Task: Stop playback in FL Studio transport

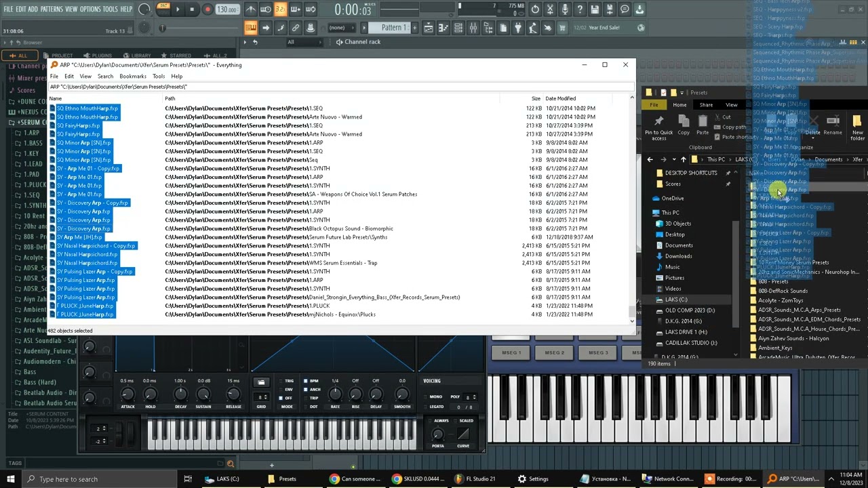Action: (x=192, y=9)
